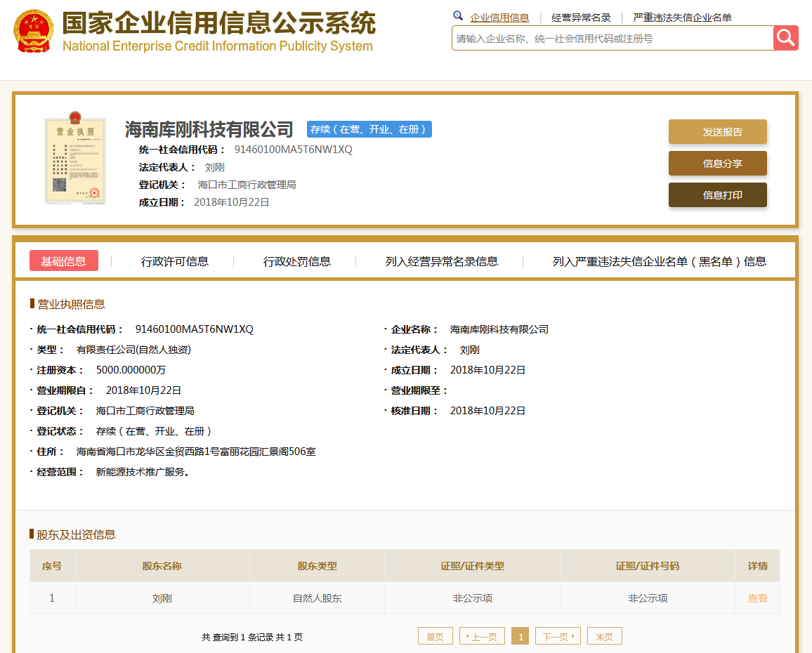Viewport: 812px width, 653px height.
Task: Go to first page with 首页
Action: tap(436, 637)
